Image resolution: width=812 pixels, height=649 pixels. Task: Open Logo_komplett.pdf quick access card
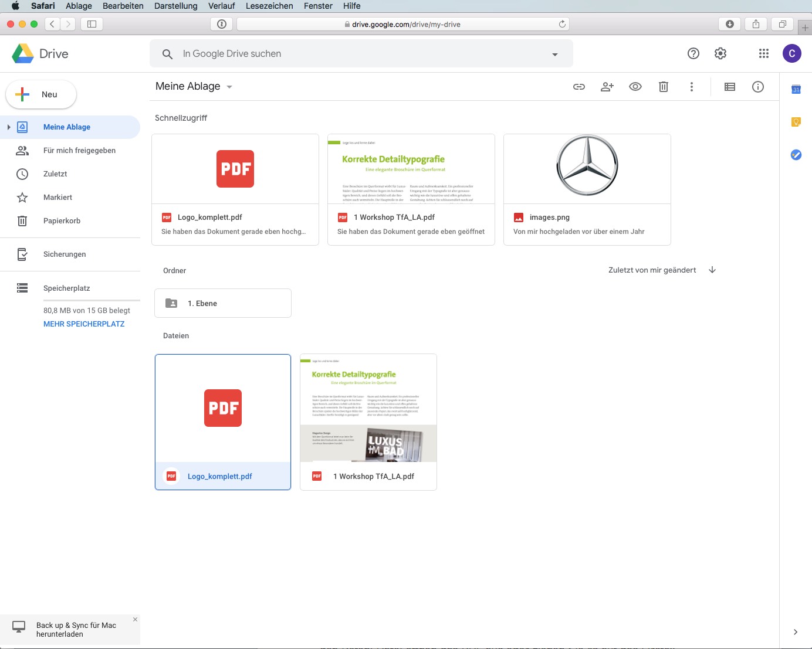(235, 189)
